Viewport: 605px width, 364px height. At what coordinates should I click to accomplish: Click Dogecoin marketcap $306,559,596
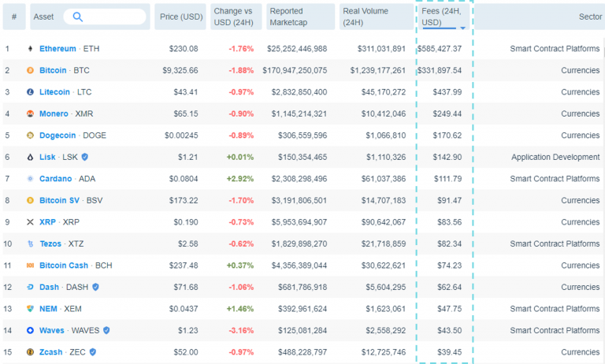pyautogui.click(x=302, y=135)
